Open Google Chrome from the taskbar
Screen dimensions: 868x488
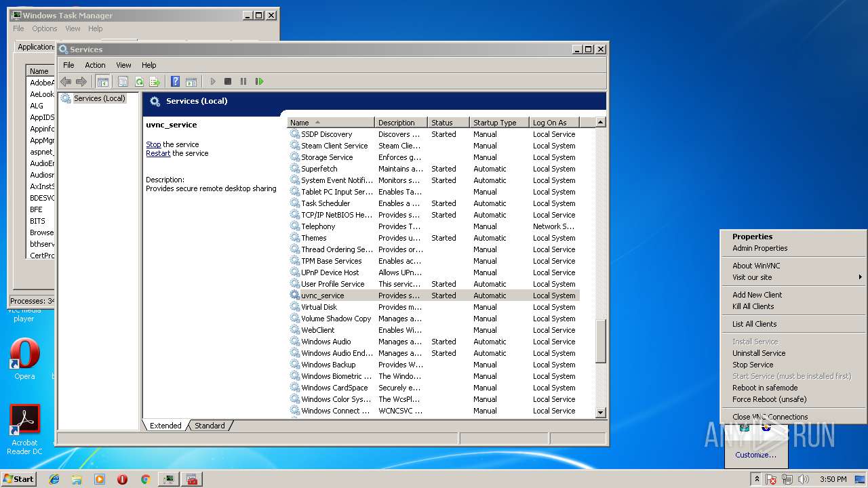point(145,479)
